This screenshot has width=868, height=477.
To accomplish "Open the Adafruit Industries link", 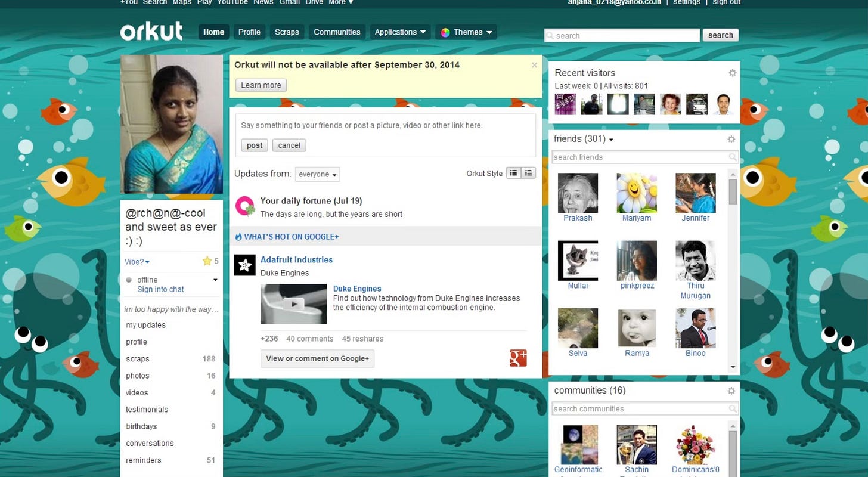I will point(296,259).
